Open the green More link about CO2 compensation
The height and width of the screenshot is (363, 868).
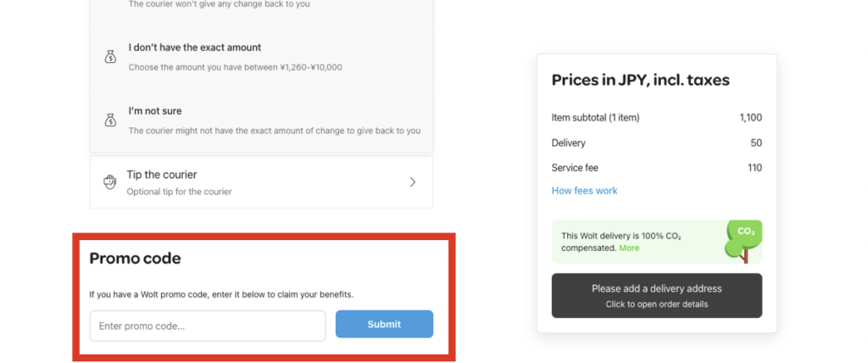click(629, 248)
